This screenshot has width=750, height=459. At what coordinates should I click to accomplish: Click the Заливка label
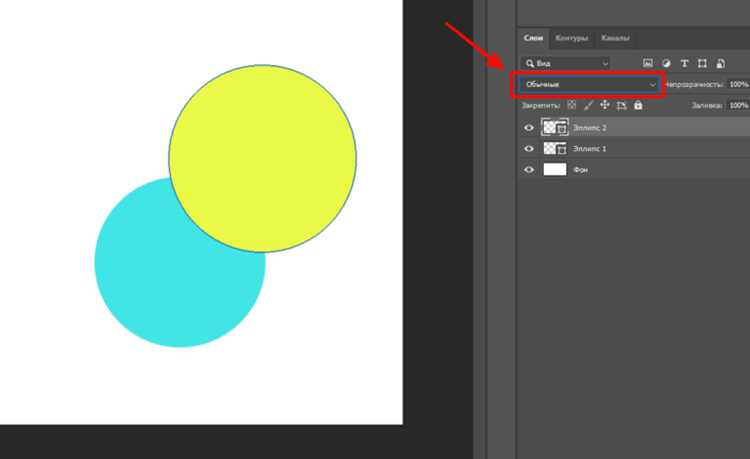click(707, 105)
